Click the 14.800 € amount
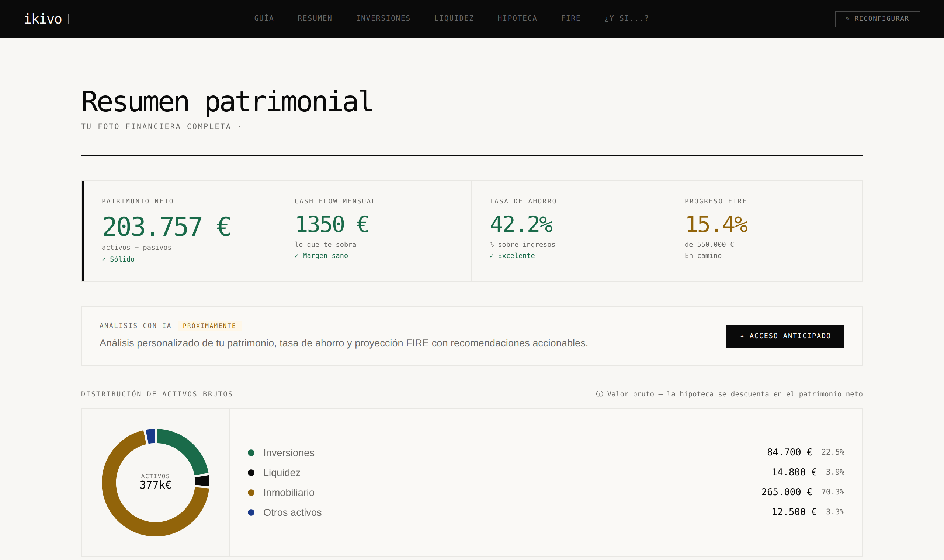944x560 pixels. [x=794, y=472]
